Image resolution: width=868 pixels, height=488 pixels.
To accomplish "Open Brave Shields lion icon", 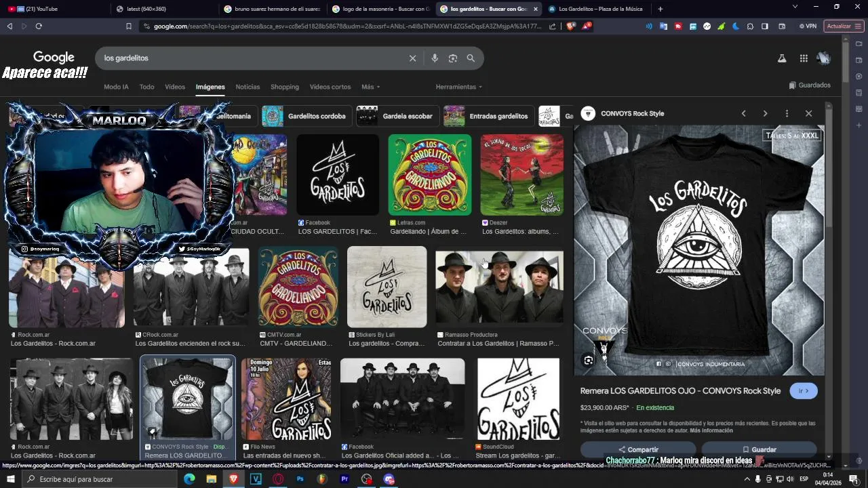I will click(x=570, y=26).
